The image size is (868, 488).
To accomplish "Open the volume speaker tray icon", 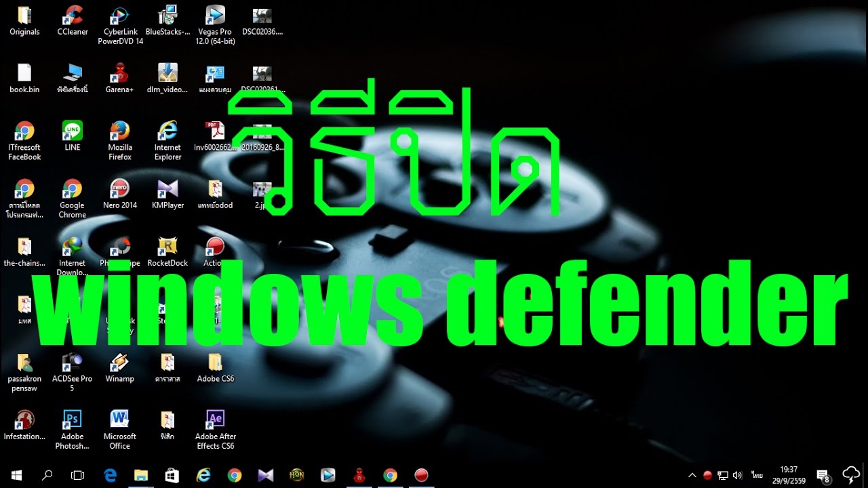I will (x=738, y=475).
